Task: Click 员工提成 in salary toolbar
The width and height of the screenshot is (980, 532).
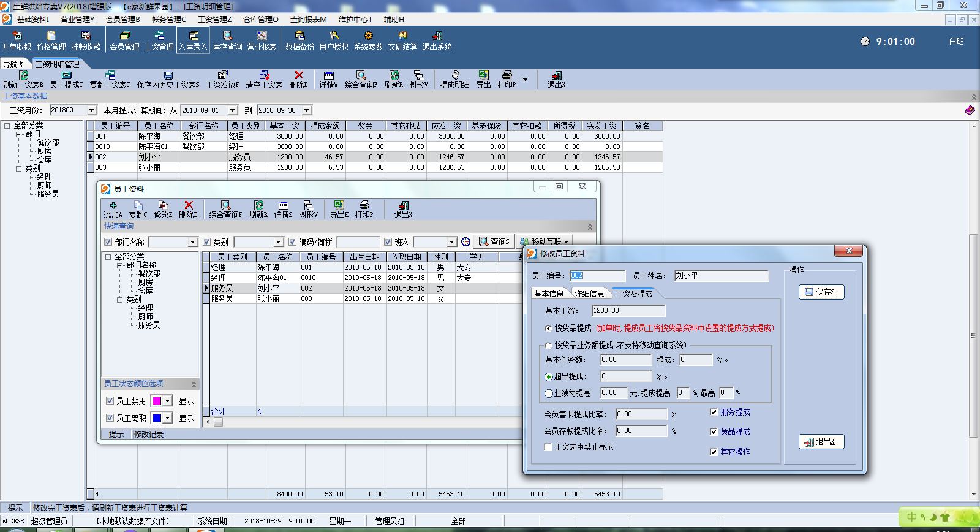Action: point(66,80)
